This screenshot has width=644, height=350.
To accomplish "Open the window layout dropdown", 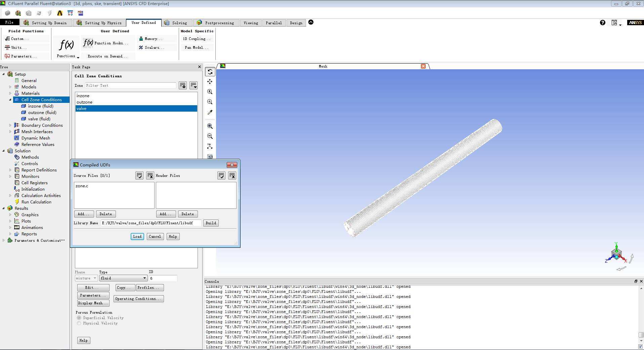I will click(616, 23).
